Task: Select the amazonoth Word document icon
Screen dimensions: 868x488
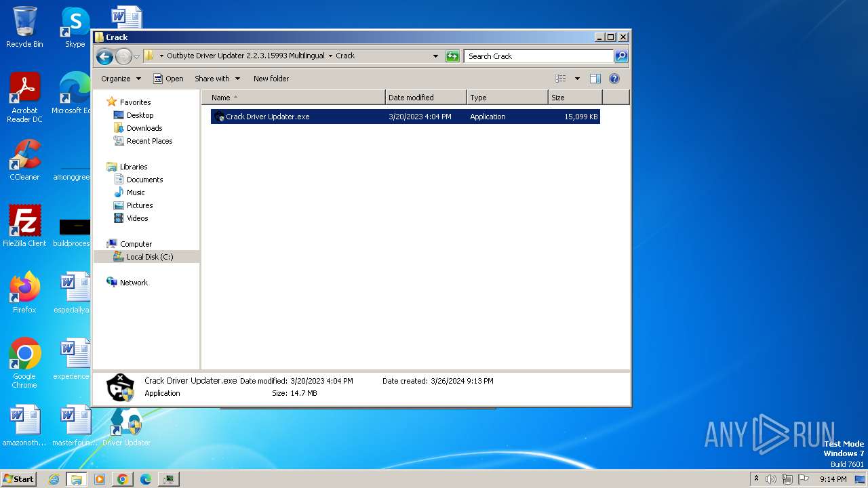Action: tap(24, 426)
